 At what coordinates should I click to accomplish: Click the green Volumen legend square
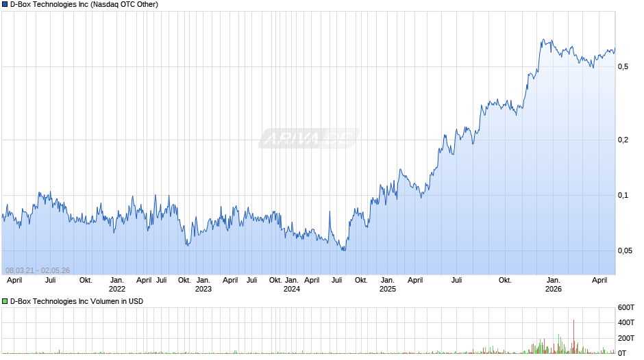click(5, 301)
